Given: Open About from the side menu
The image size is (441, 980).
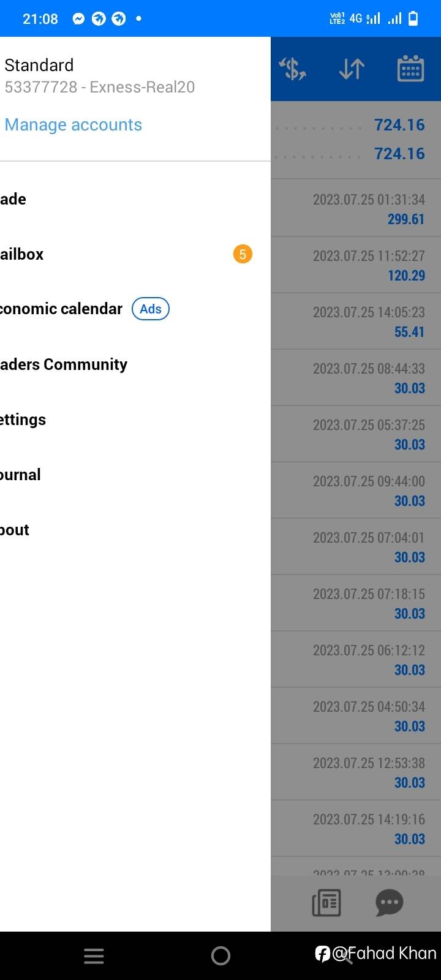Looking at the screenshot, I should click(x=135, y=530).
